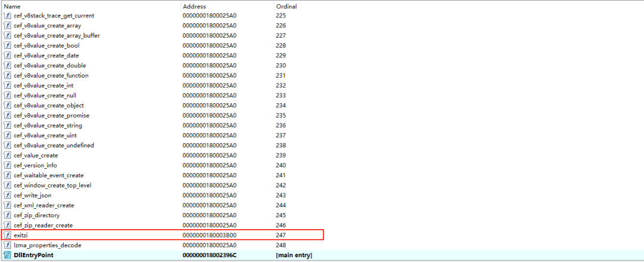The image size is (644, 262).
Task: Select the cef_value_create export name
Action: [36, 156]
